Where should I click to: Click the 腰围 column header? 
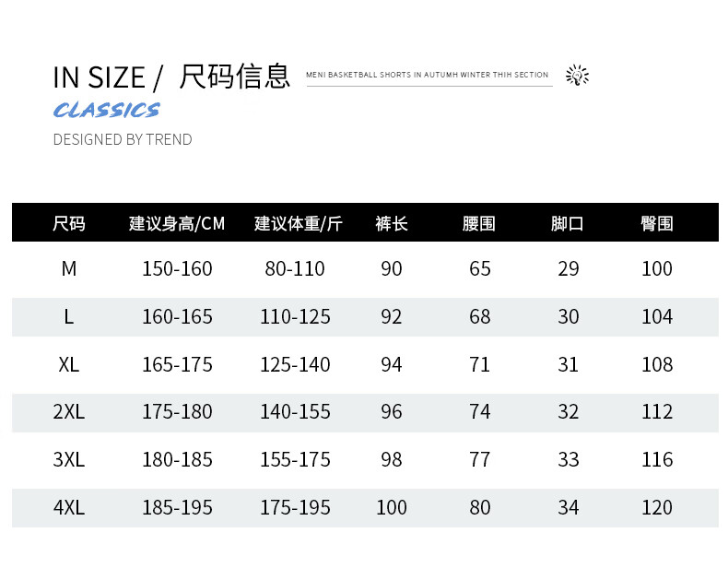point(478,223)
